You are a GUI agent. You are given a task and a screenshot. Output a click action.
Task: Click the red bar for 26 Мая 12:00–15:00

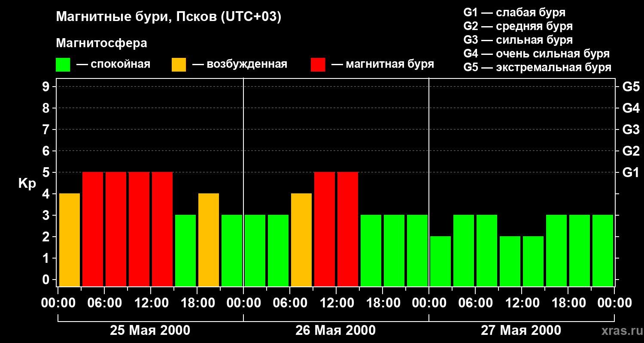348,229
